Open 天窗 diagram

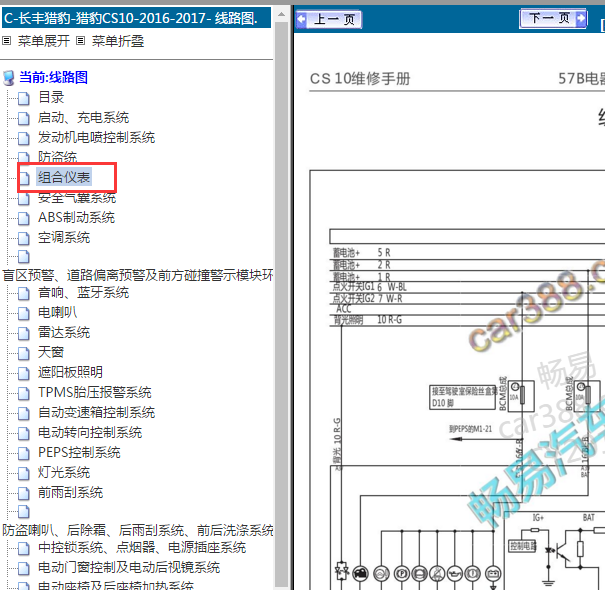click(51, 352)
